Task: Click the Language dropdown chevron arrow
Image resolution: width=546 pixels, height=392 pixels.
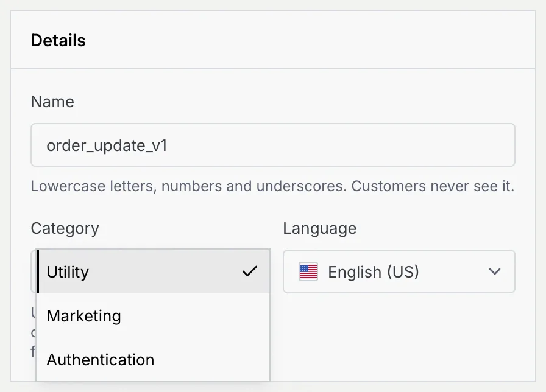Action: (494, 271)
